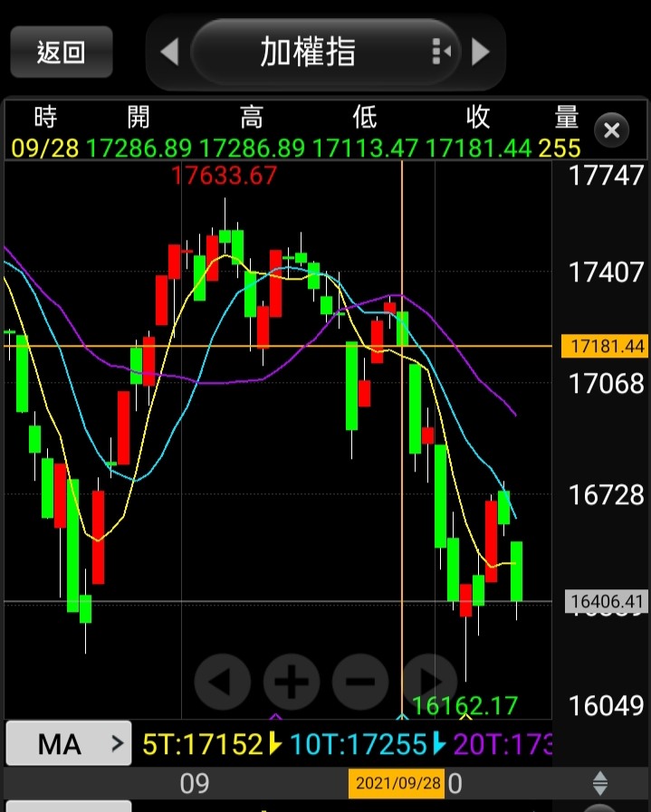Click the 16162.17 low price label
Image resolution: width=651 pixels, height=812 pixels.
click(464, 705)
